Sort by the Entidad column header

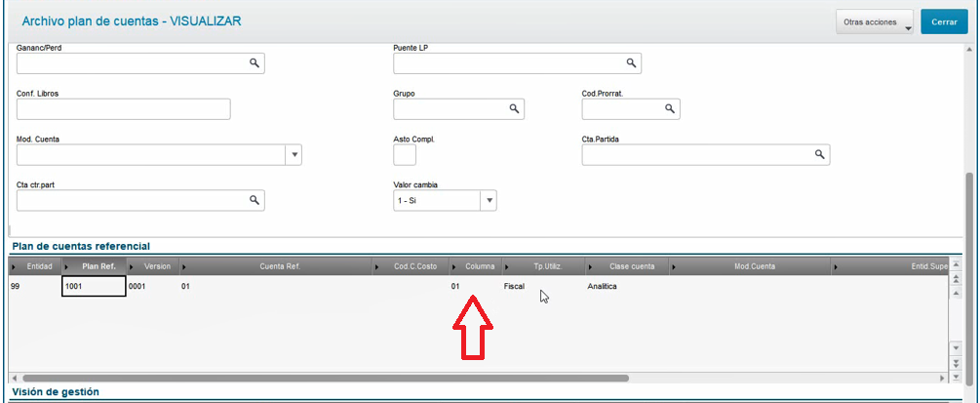35,266
